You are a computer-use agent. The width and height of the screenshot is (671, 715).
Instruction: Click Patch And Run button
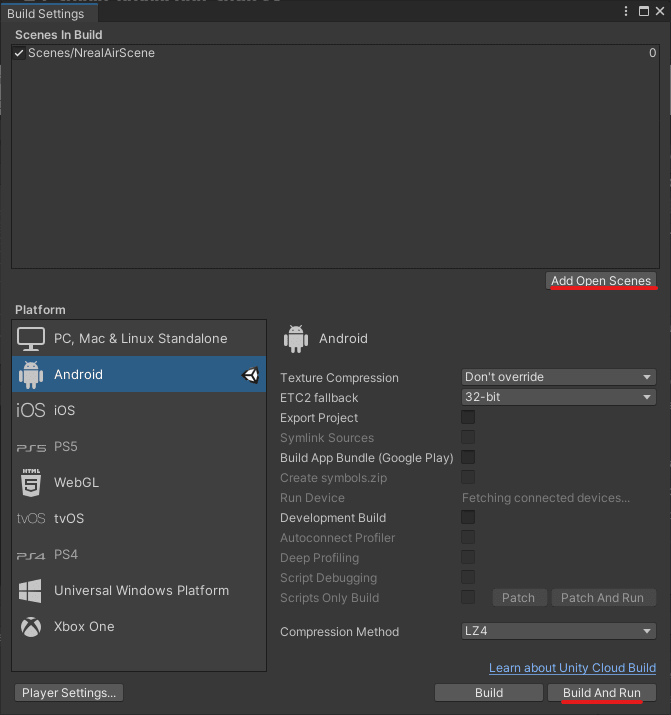pos(604,598)
